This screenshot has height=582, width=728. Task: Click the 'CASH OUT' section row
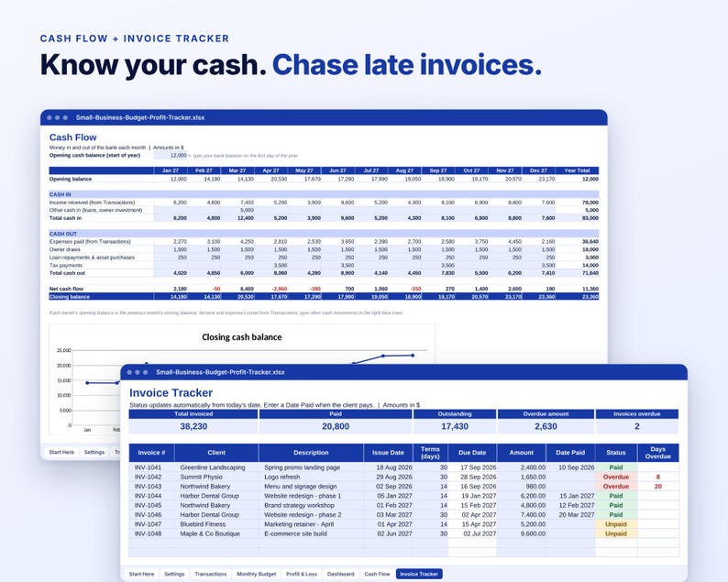pyautogui.click(x=324, y=234)
